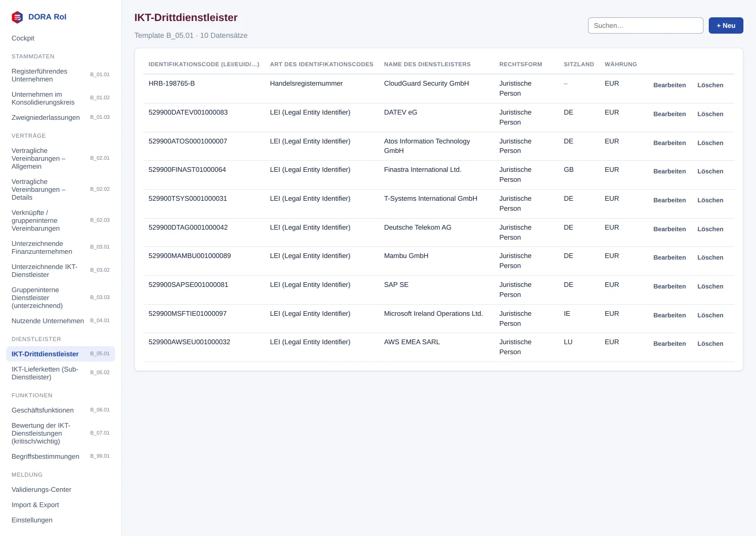Viewport: 756px width, 536px height.
Task: Open Nutzende Unternehmen
Action: [60, 321]
